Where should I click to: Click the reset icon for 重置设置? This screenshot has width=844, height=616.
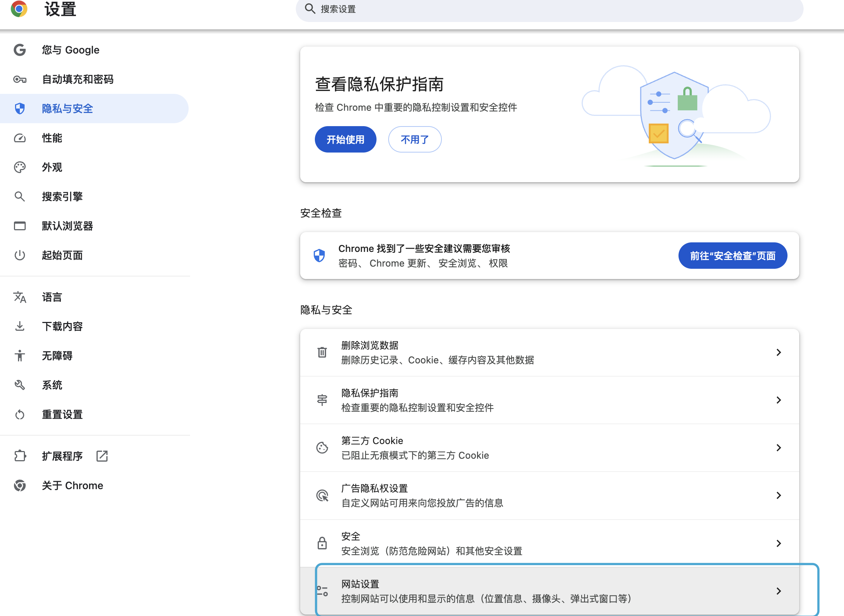[x=20, y=414]
